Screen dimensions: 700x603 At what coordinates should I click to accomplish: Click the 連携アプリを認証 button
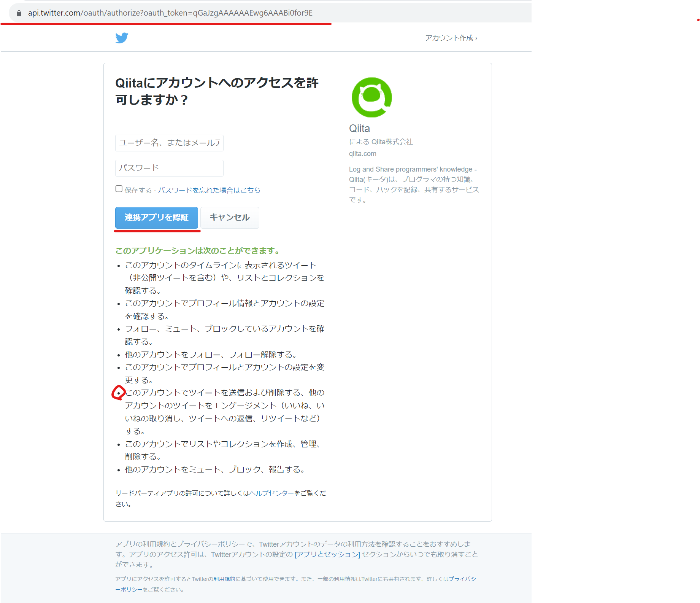click(x=157, y=218)
